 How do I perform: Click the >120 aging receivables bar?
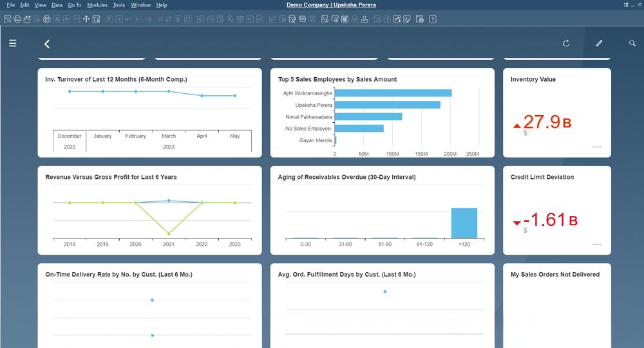464,223
